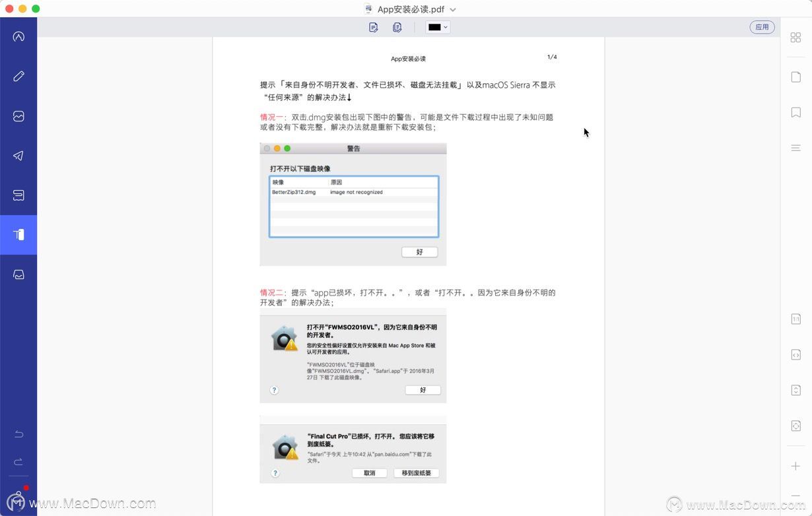
Task: Click the 取消 label in the document image
Action: pyautogui.click(x=369, y=473)
